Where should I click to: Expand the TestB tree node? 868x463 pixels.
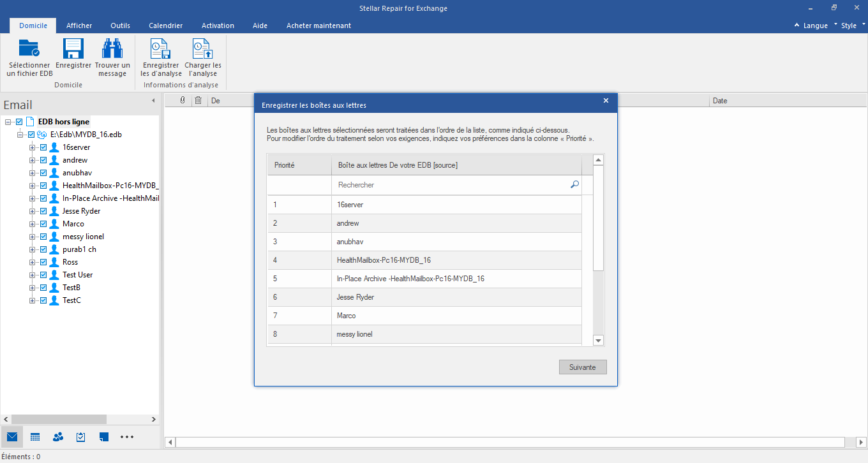pos(32,288)
